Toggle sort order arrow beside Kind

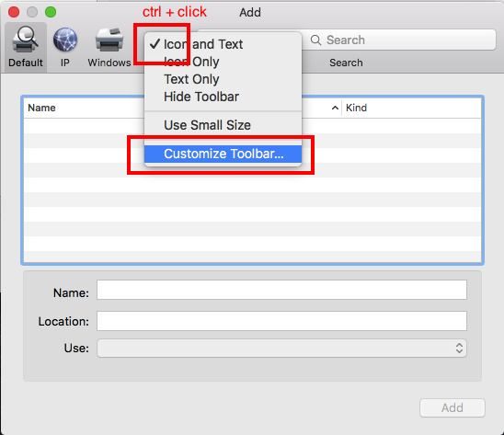335,108
